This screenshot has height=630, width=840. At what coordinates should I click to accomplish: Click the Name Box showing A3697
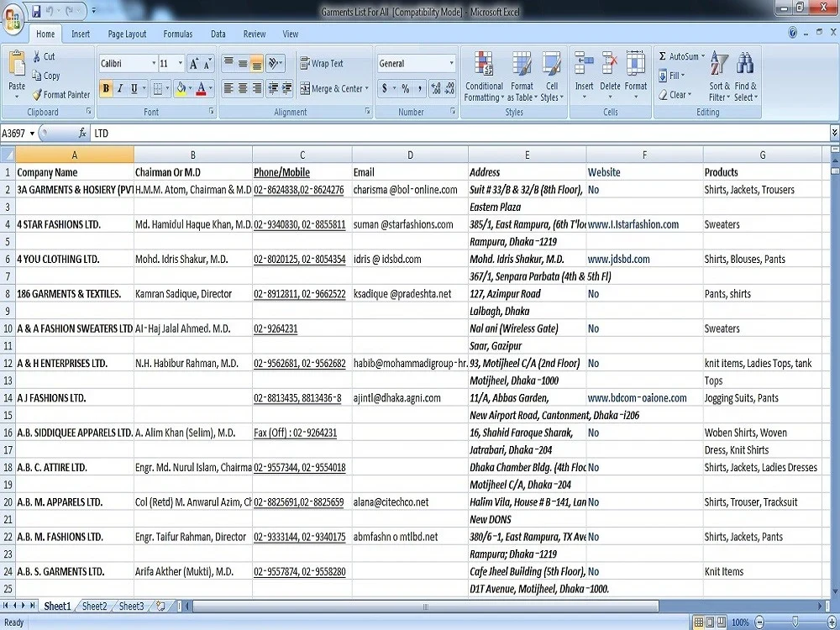click(x=13, y=134)
